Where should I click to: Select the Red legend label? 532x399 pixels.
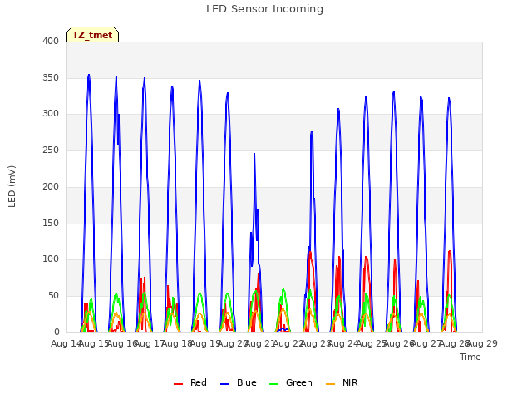click(199, 382)
